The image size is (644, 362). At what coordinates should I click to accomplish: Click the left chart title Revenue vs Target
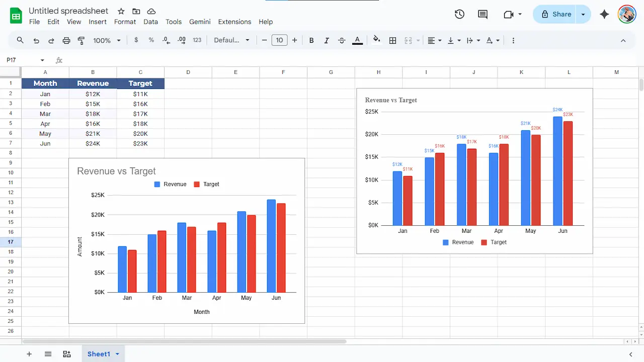pyautogui.click(x=116, y=171)
